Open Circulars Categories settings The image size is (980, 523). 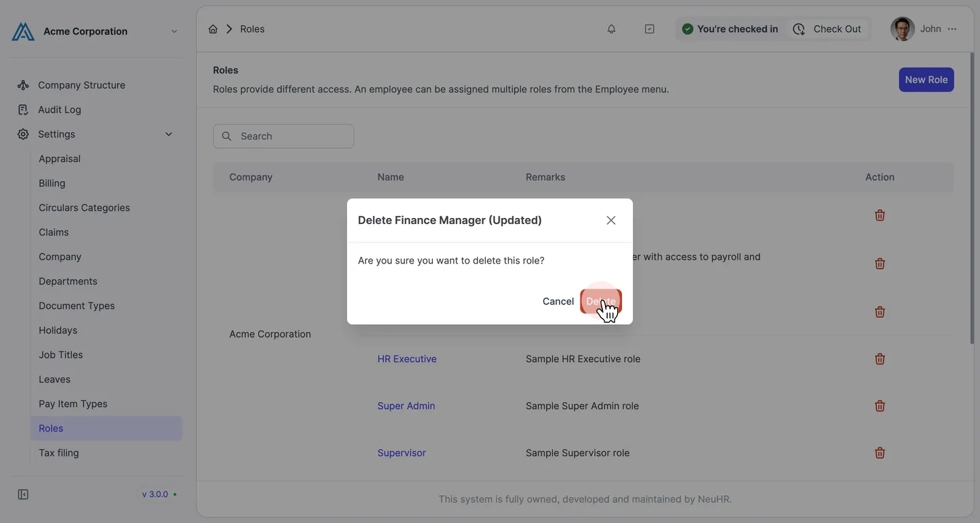[x=84, y=208]
